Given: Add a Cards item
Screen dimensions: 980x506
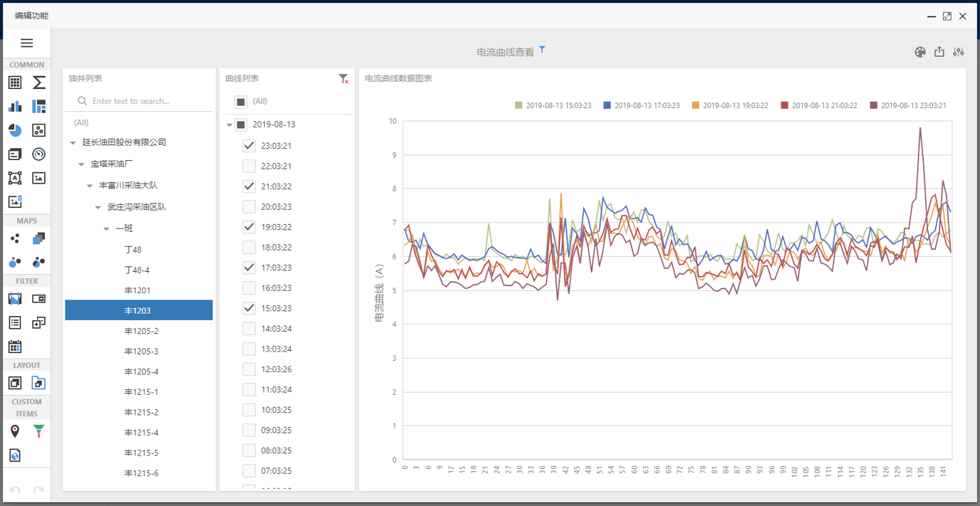Looking at the screenshot, I should (15, 154).
